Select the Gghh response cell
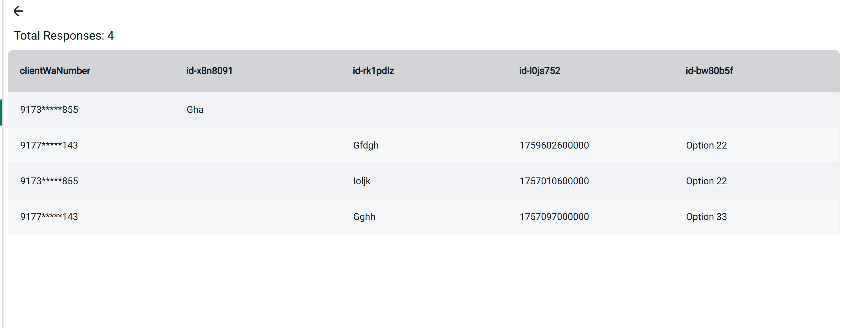The image size is (868, 328). coord(364,217)
